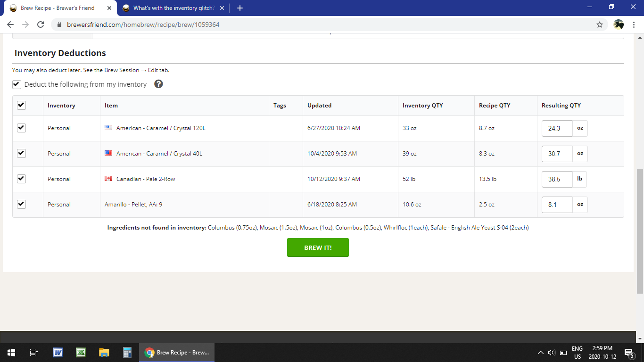Click the help question mark icon

coord(159,84)
